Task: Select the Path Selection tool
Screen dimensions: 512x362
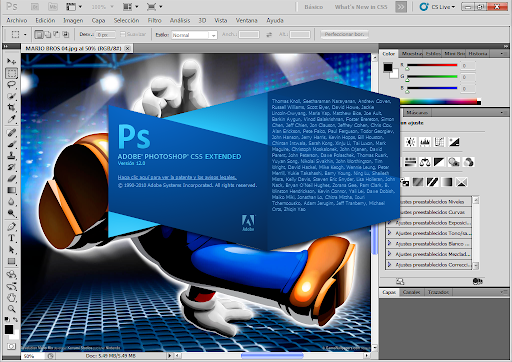Action: [x=11, y=249]
